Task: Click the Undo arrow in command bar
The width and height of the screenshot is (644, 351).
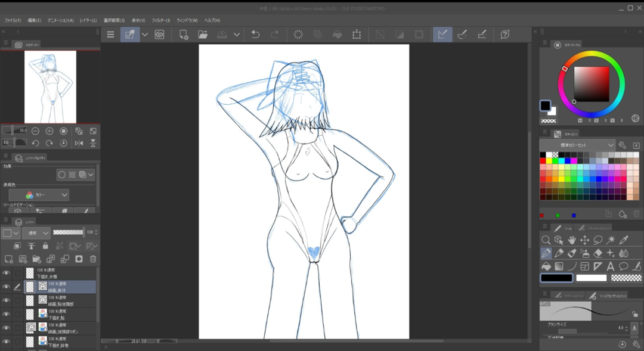Action: click(255, 35)
